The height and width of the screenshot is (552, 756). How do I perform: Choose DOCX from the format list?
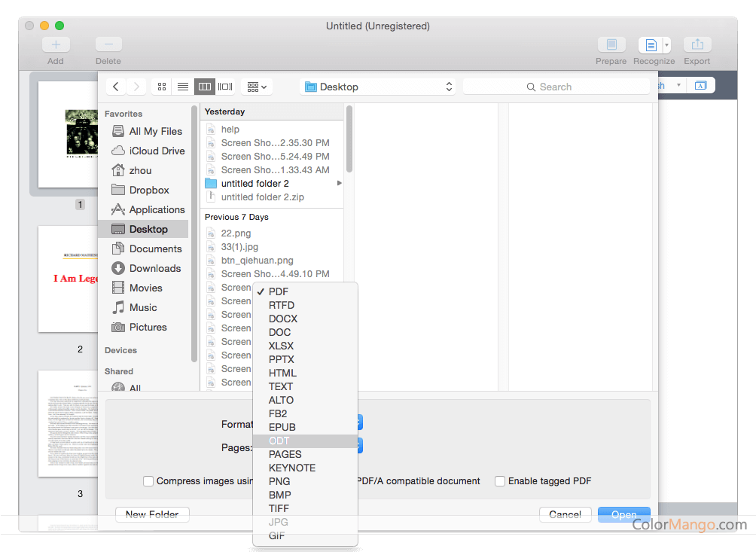pos(283,319)
